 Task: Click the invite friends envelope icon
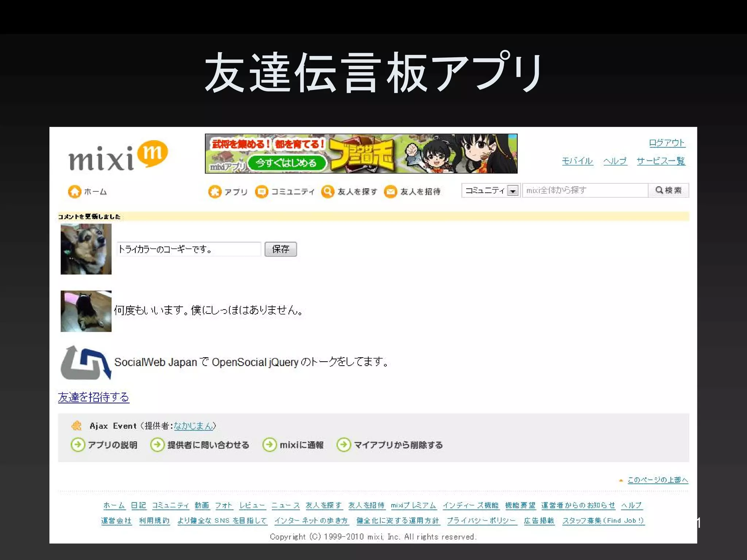(x=391, y=191)
